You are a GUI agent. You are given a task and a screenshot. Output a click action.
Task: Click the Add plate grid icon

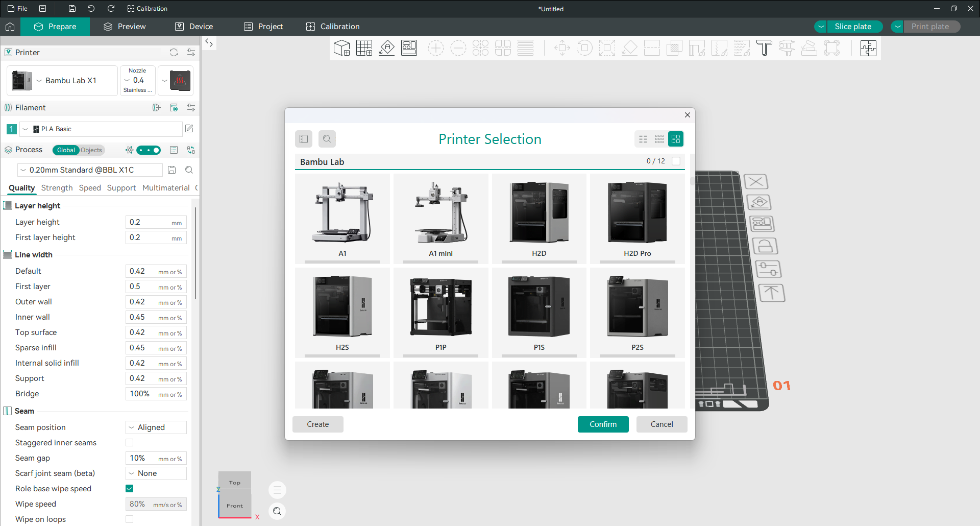click(364, 48)
